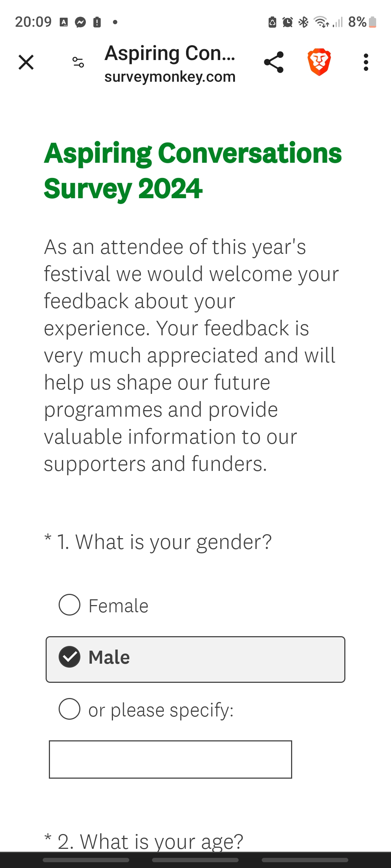This screenshot has height=868, width=391.
Task: Tap the battery indicator icon
Action: point(373,22)
